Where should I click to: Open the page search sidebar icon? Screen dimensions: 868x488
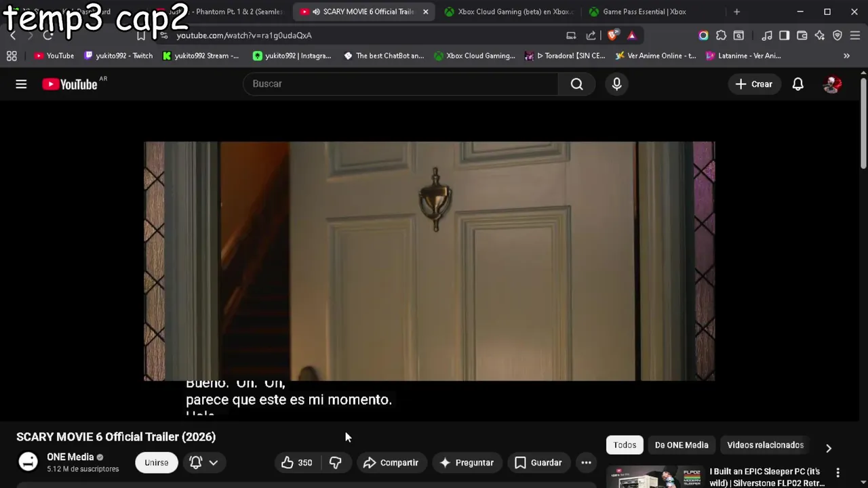[x=738, y=35]
